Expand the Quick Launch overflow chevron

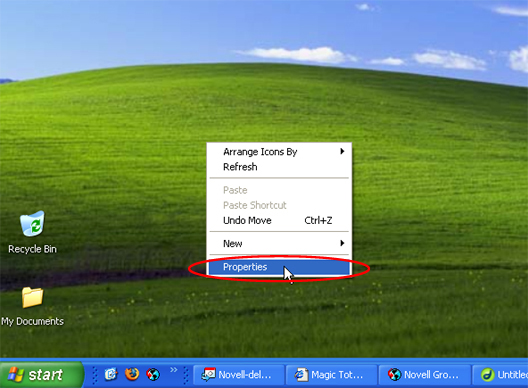[173, 370]
